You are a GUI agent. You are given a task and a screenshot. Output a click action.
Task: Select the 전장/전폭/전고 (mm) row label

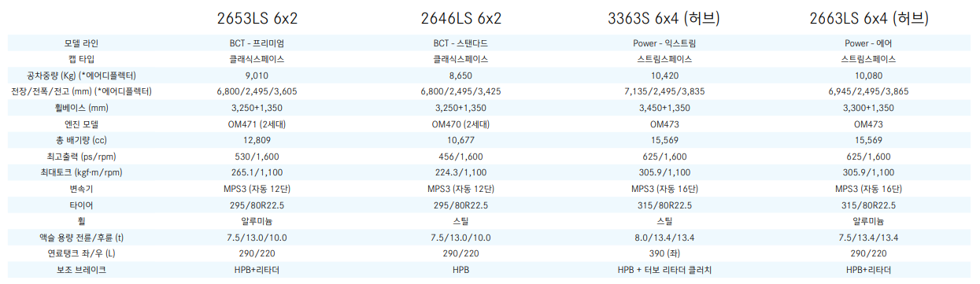(82, 91)
